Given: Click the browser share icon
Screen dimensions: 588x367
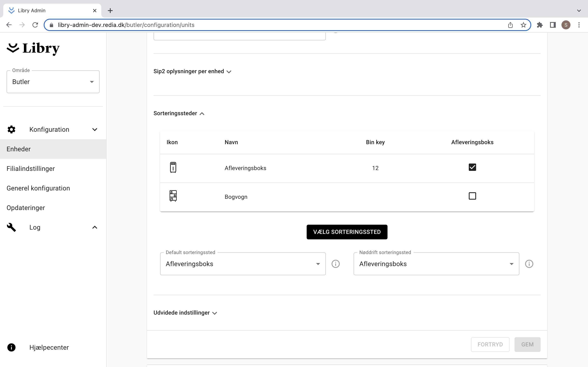Looking at the screenshot, I should (510, 25).
